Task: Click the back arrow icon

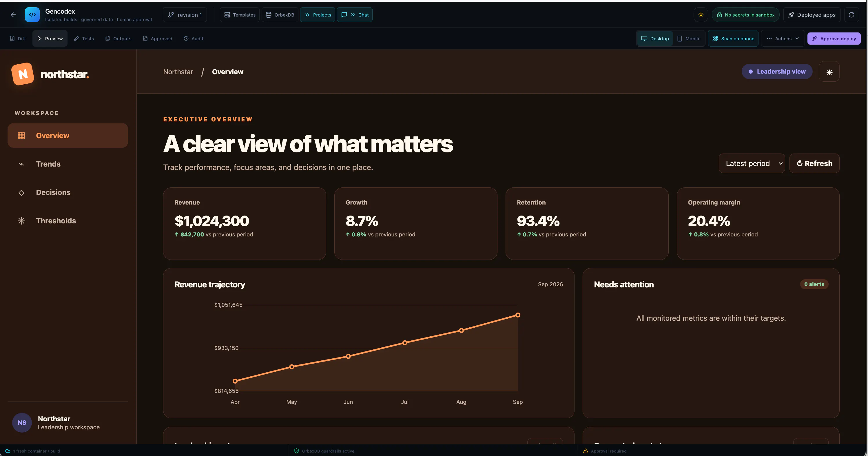Action: click(x=13, y=15)
